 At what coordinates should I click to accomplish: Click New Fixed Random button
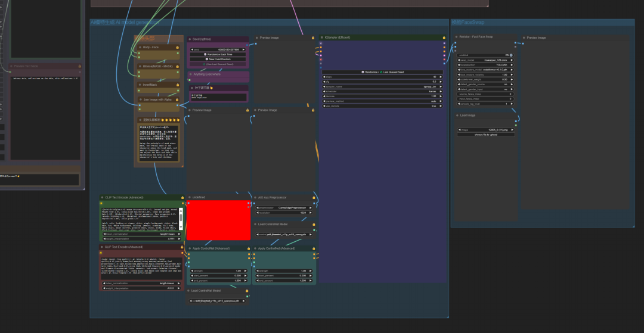click(x=218, y=59)
